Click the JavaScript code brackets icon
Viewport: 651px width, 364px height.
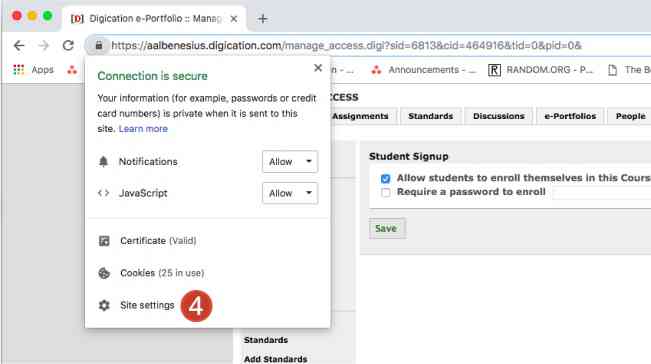point(103,193)
